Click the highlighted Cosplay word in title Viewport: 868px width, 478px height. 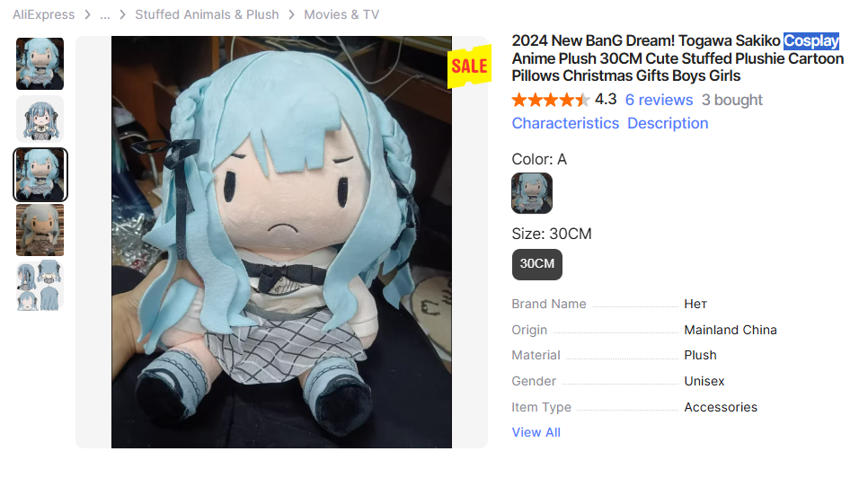click(811, 41)
